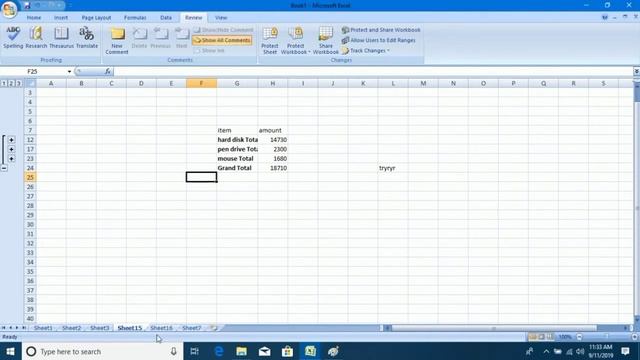Switch to the Formulas tab
The height and width of the screenshot is (360, 640).
[x=135, y=18]
